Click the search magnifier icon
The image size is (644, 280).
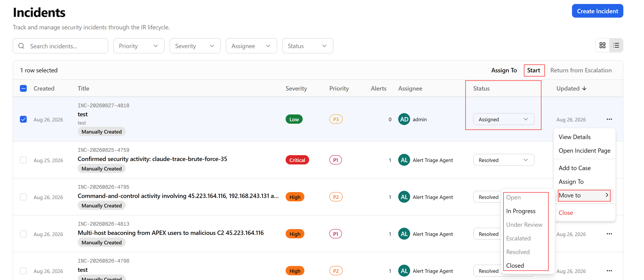(x=21, y=46)
